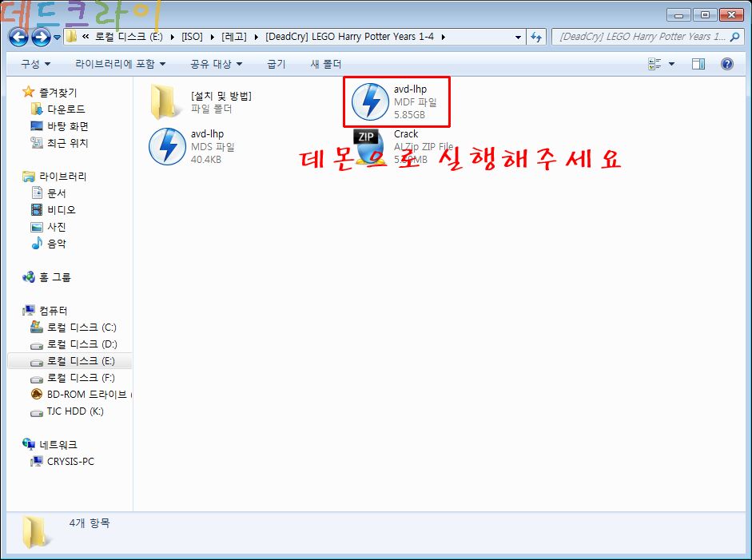Screen dimensions: 752x560
Task: Open 로컬 디스크 (F:) drive
Action: tap(73, 378)
